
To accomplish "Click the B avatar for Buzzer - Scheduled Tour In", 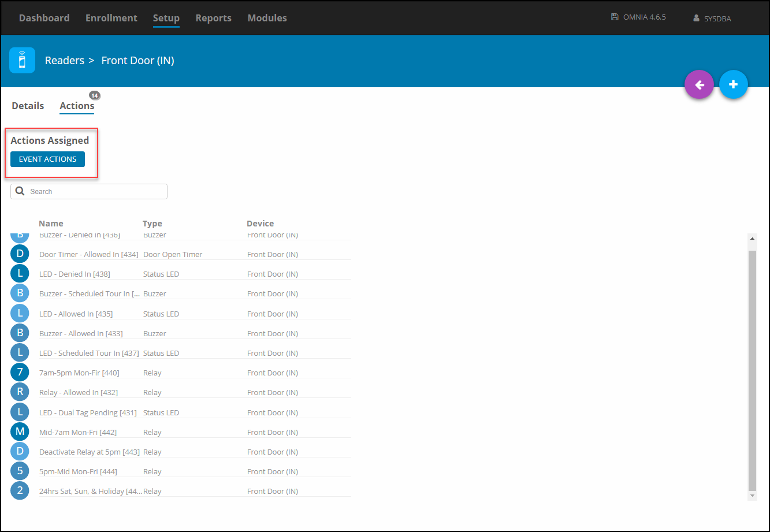I will (20, 293).
